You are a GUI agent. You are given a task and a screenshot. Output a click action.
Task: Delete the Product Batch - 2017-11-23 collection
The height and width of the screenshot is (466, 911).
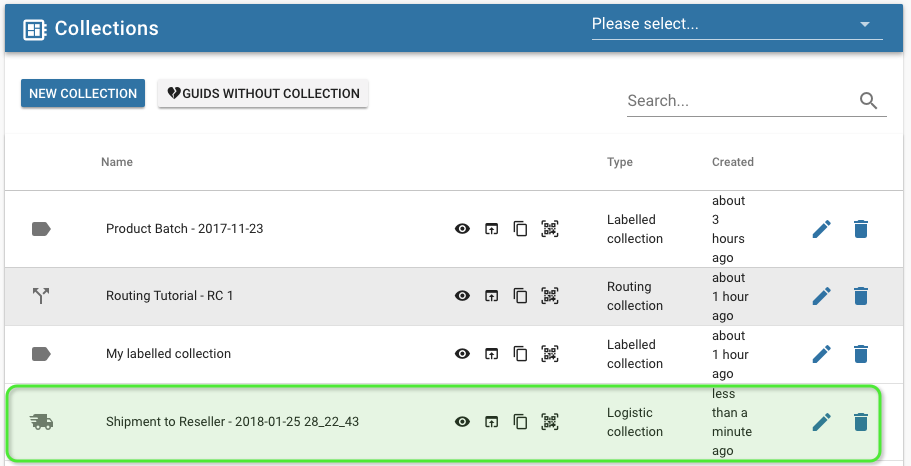click(x=860, y=229)
